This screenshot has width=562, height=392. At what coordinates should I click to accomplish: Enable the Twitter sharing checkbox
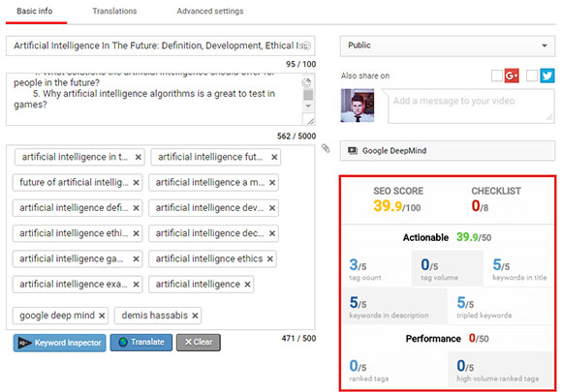(x=532, y=75)
